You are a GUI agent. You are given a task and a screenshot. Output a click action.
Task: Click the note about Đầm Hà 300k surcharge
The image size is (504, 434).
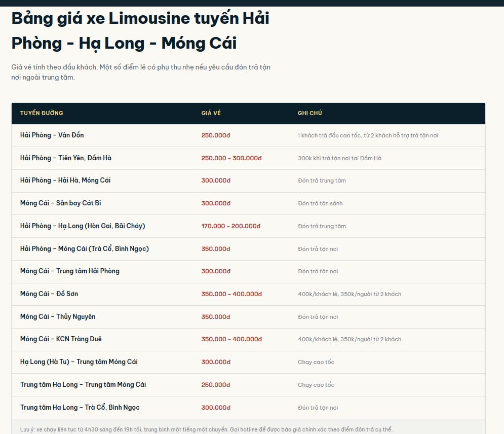pos(339,158)
